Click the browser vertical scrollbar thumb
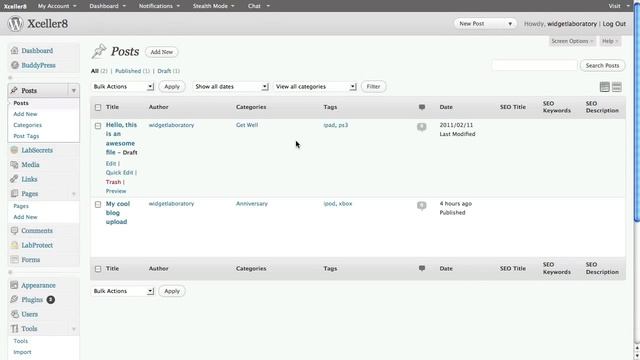Screen dimensions: 640x360 [637, 114]
